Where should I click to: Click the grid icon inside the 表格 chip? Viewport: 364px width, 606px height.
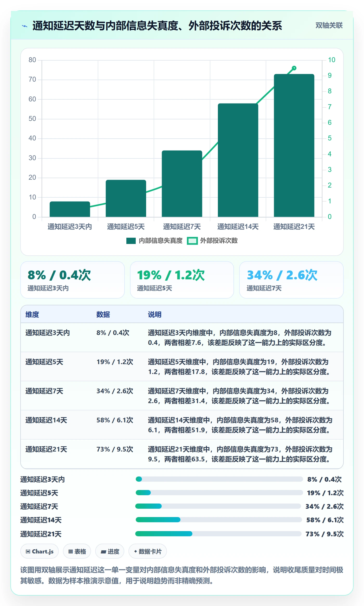point(70,552)
